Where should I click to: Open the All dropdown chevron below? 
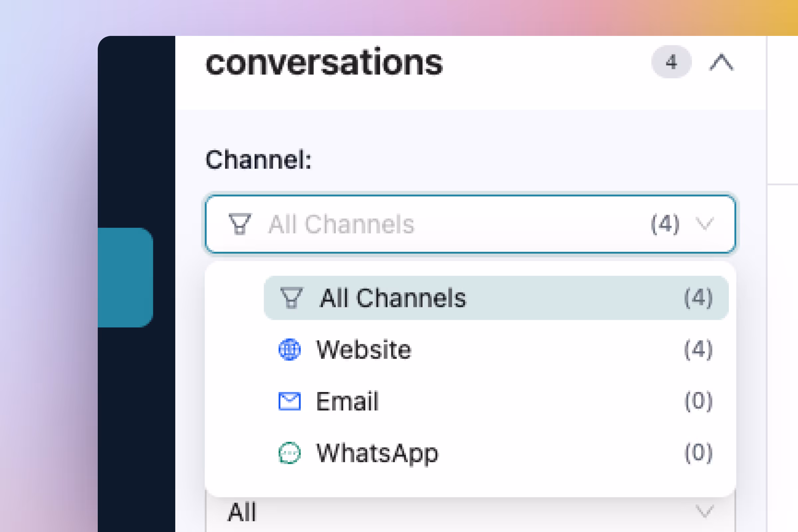coord(705,511)
